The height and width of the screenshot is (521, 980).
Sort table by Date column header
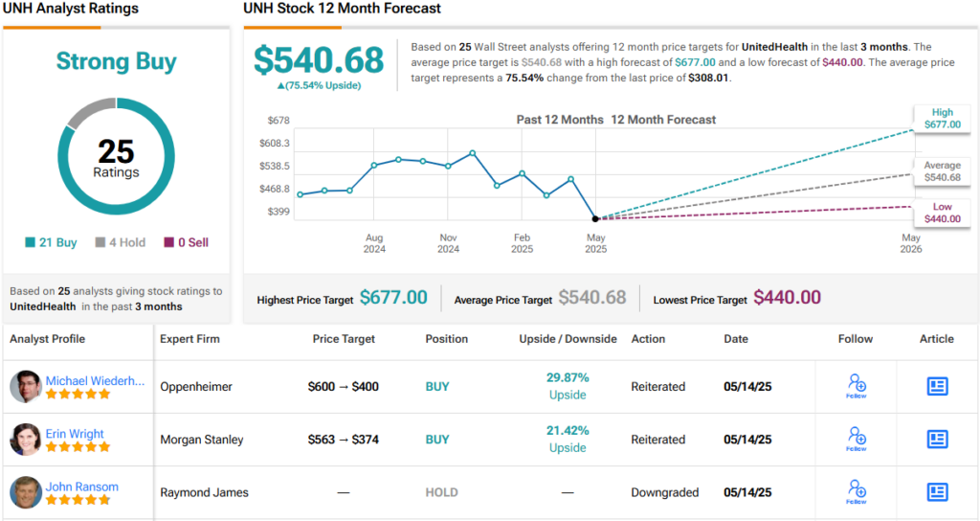(x=736, y=339)
